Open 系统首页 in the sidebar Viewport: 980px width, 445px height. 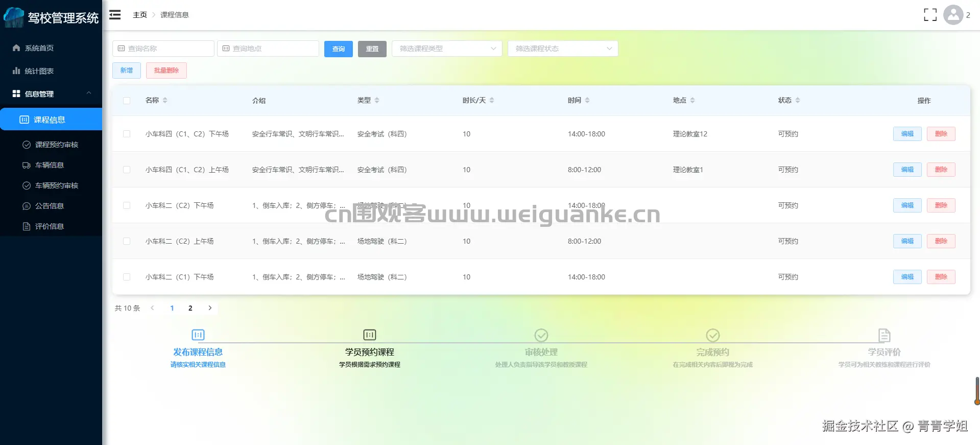click(51, 48)
